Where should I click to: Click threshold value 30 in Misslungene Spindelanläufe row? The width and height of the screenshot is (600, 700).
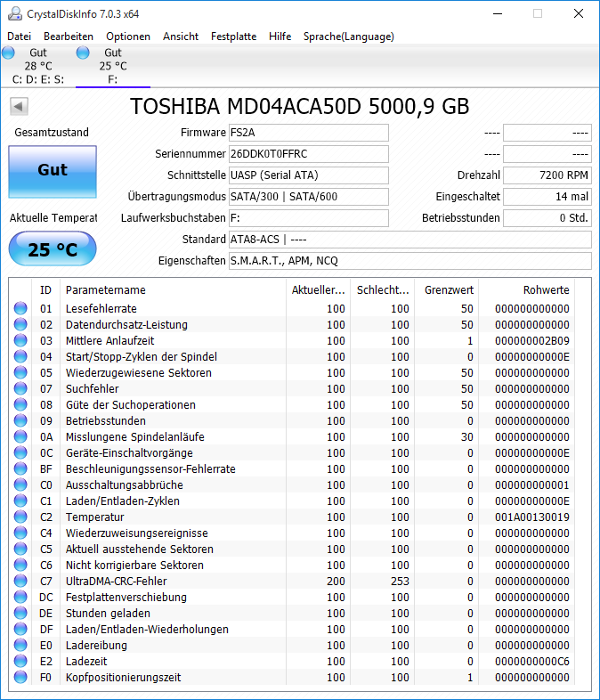(x=467, y=437)
